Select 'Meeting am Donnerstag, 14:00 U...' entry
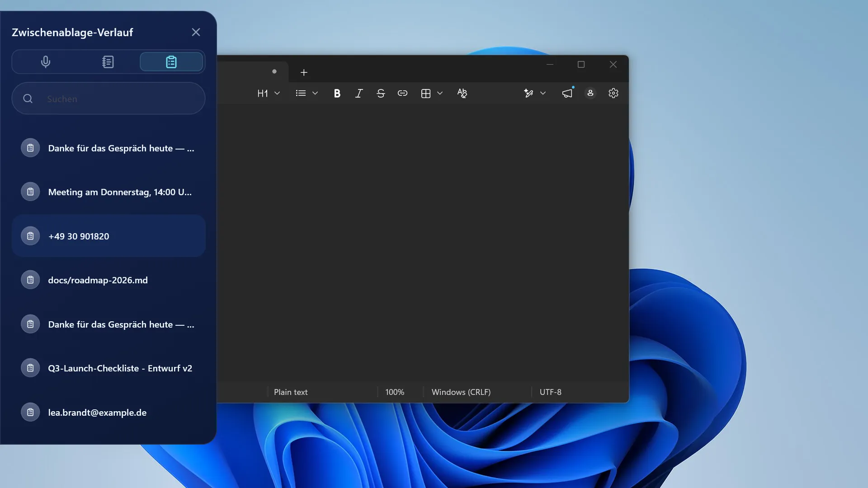 click(108, 192)
